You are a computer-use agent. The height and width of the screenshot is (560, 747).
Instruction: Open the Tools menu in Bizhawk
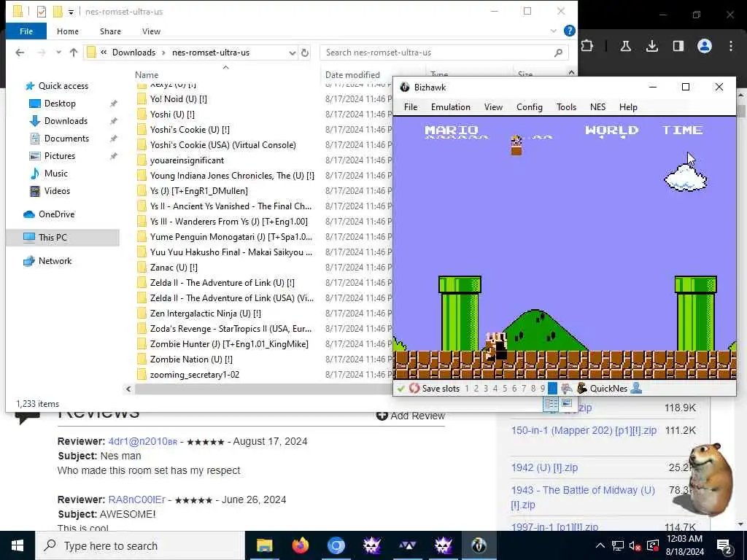(566, 107)
